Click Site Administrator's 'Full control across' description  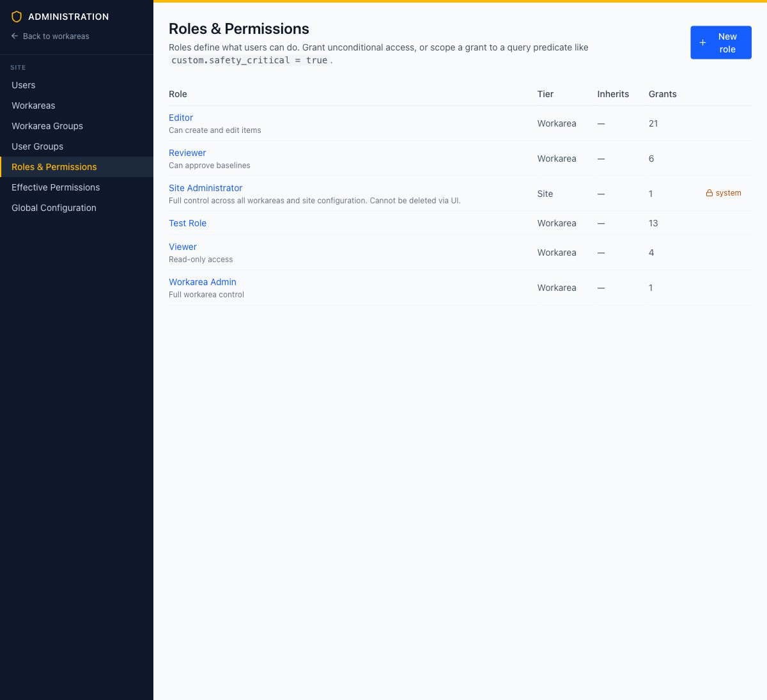coord(314,201)
